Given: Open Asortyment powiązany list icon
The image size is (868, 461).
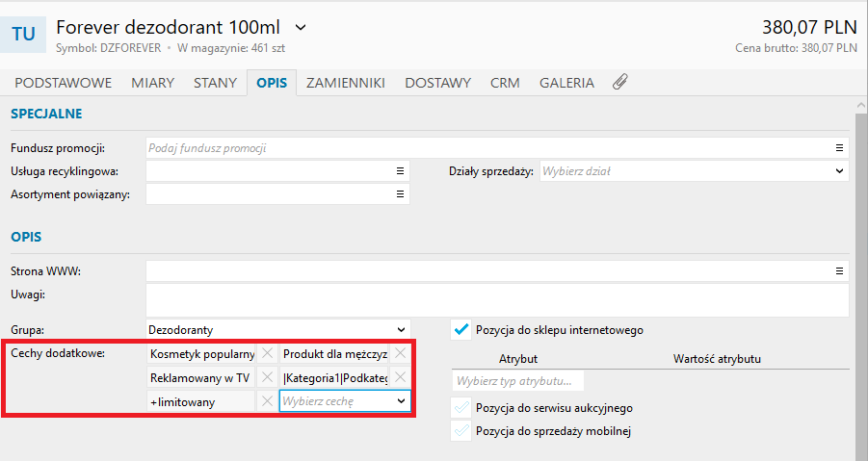Looking at the screenshot, I should [x=400, y=194].
